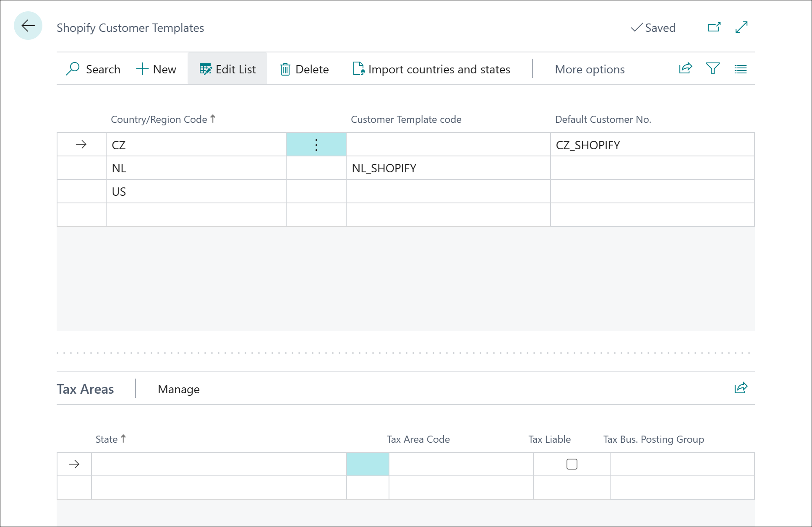Screen dimensions: 812x527
Task: Open row menu (three dots) for CZ
Action: click(316, 145)
